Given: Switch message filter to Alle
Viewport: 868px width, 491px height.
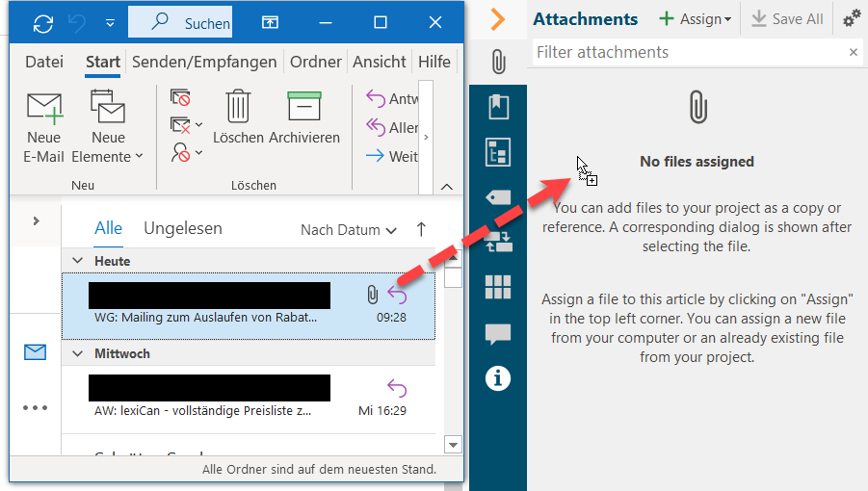Looking at the screenshot, I should tap(108, 228).
